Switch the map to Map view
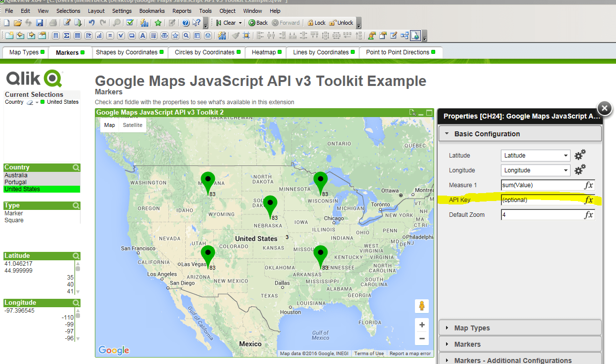 [110, 125]
